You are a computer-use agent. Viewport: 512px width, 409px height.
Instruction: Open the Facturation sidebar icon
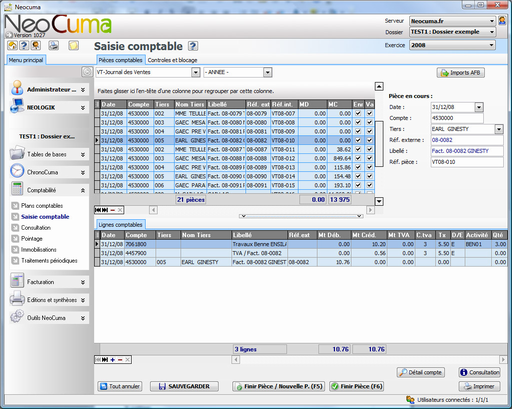[x=17, y=281]
